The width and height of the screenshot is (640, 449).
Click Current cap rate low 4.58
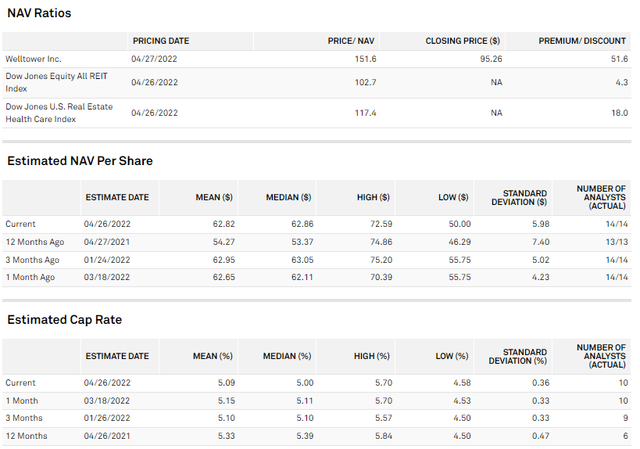click(x=462, y=383)
